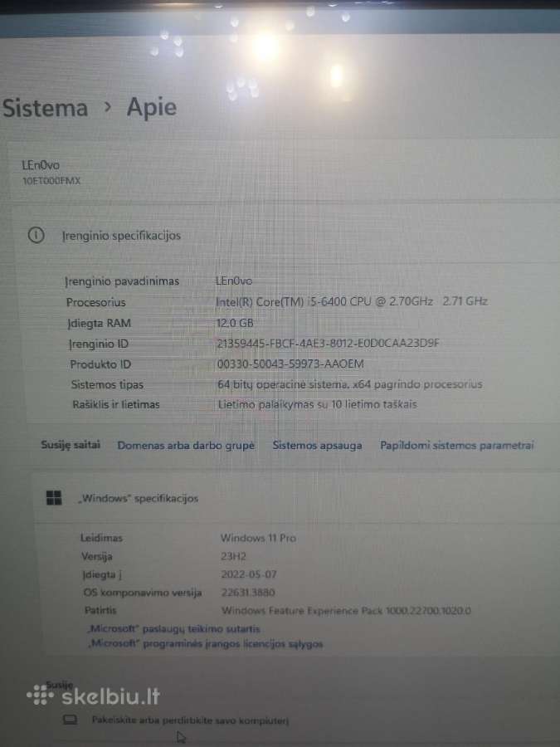Go back to the Sistema breadcrumb
The image size is (560, 747).
click(x=46, y=108)
